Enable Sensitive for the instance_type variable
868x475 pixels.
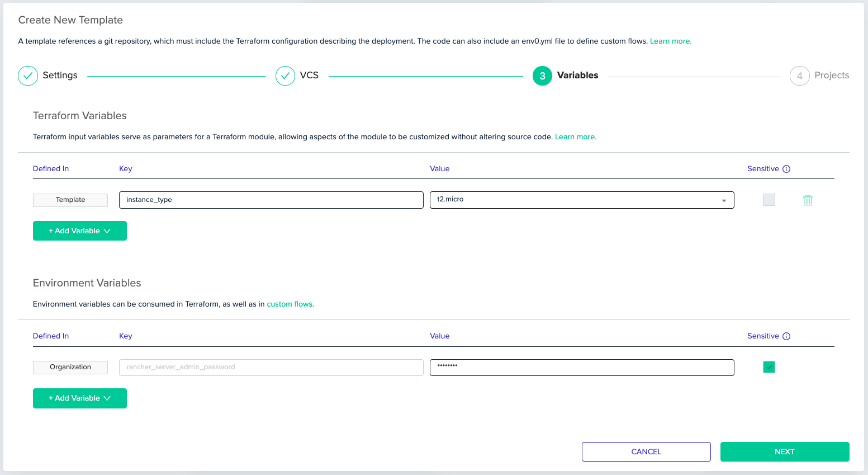pos(769,200)
